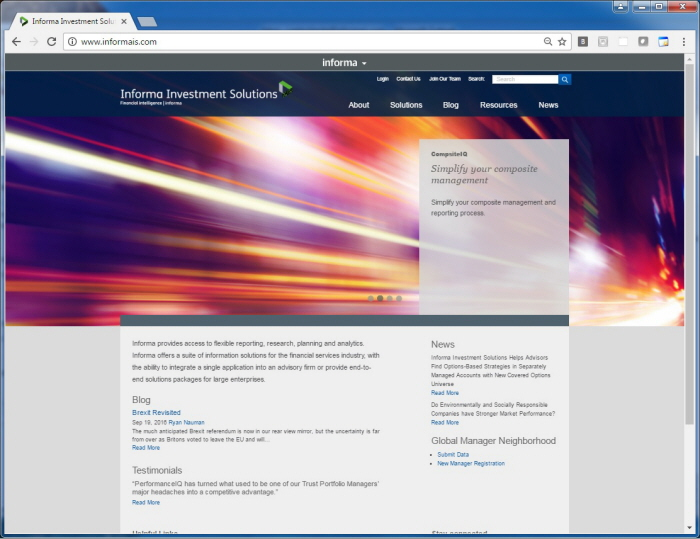Click Read More under Testimonials
Viewport: 700px width, 539px height.
(x=146, y=502)
